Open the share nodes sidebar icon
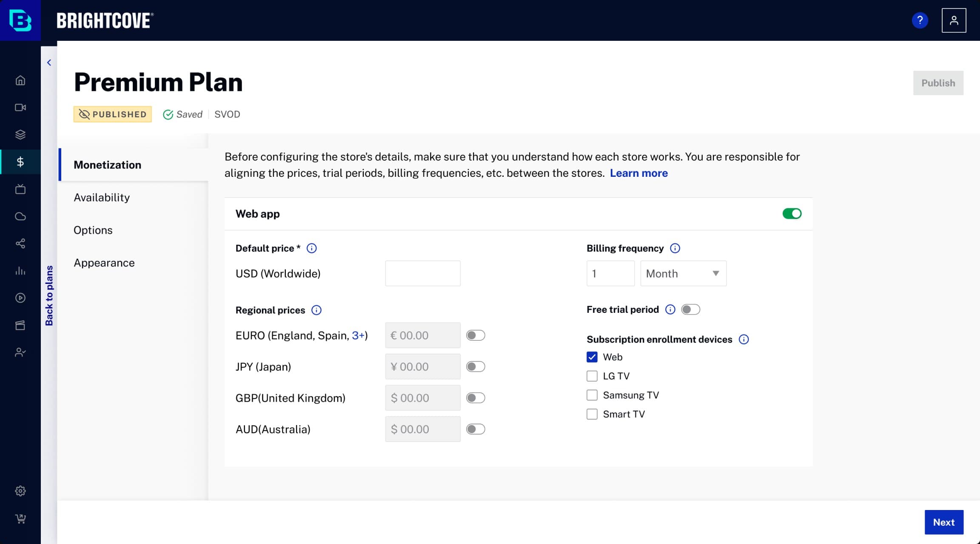The width and height of the screenshot is (980, 544). pyautogui.click(x=20, y=244)
